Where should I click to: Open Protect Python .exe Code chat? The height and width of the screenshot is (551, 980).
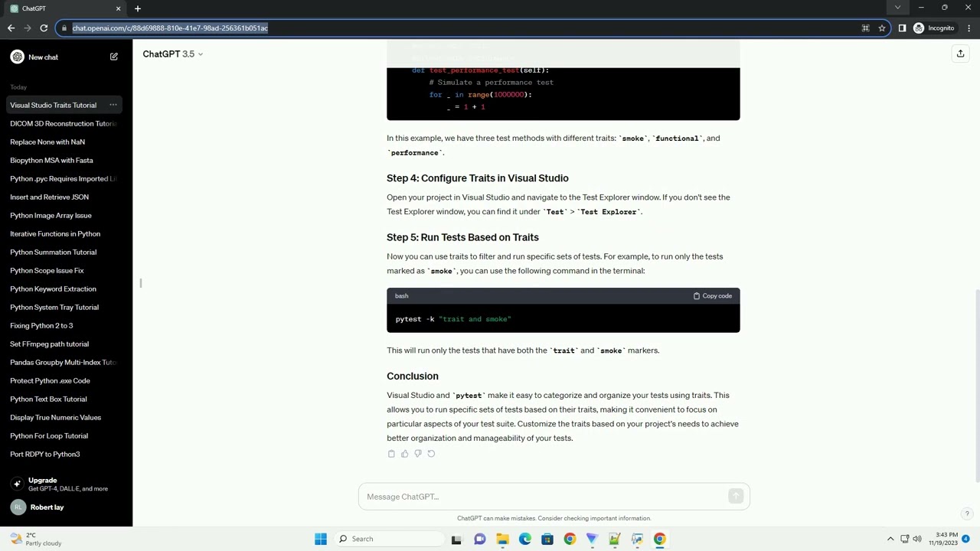tap(63, 380)
